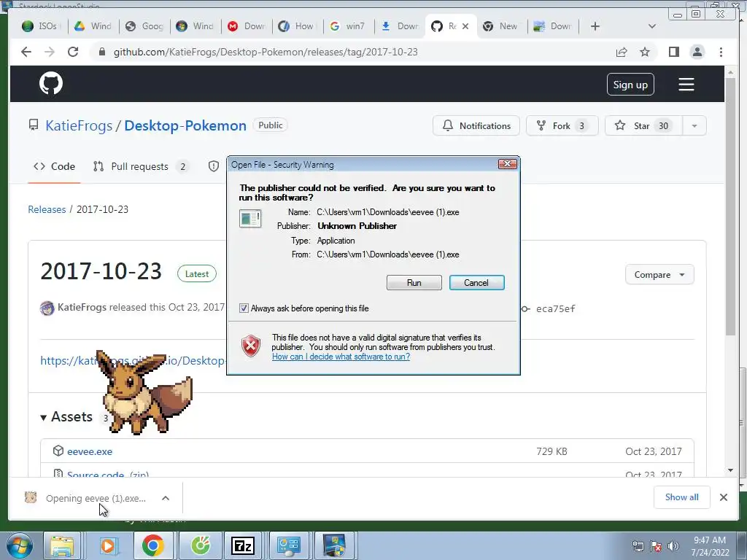This screenshot has width=747, height=560.
Task: Open 7-Zip from taskbar
Action: 244,545
